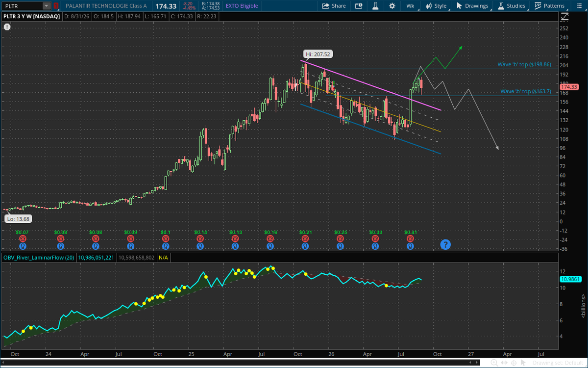Screen dimensions: 588x368
Task: Click the price-axis scale icon at top right
Action: click(564, 17)
